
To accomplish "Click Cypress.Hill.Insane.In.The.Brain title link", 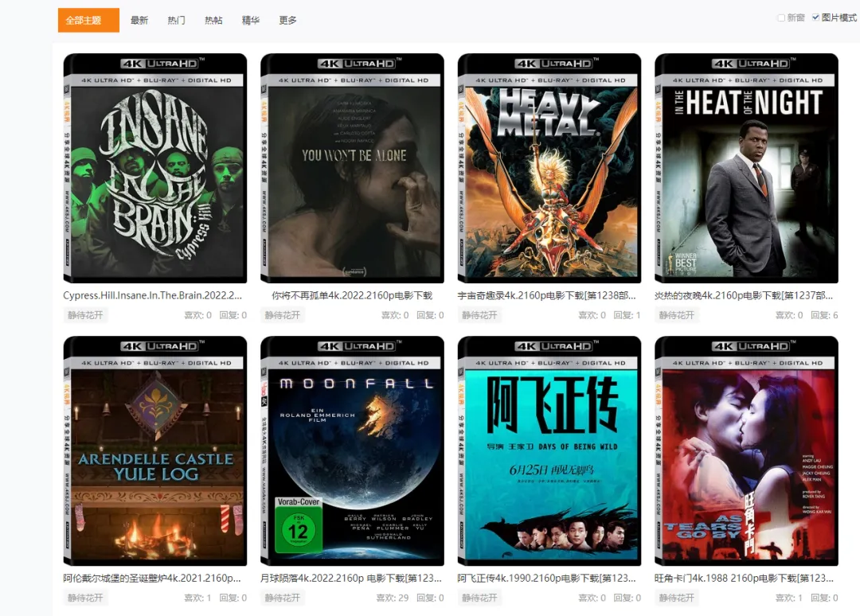I will click(x=152, y=295).
